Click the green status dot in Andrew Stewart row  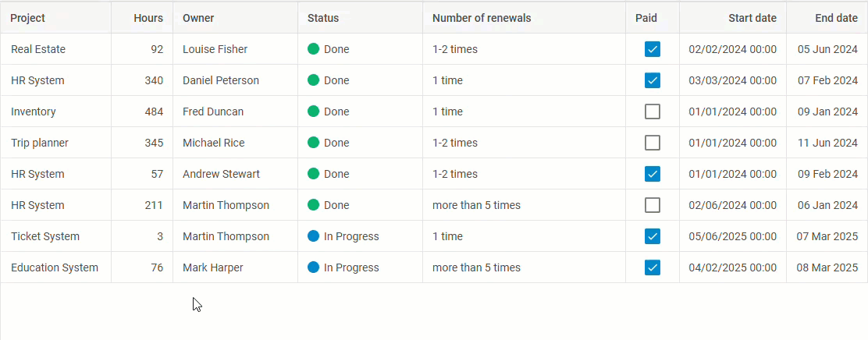pos(314,174)
